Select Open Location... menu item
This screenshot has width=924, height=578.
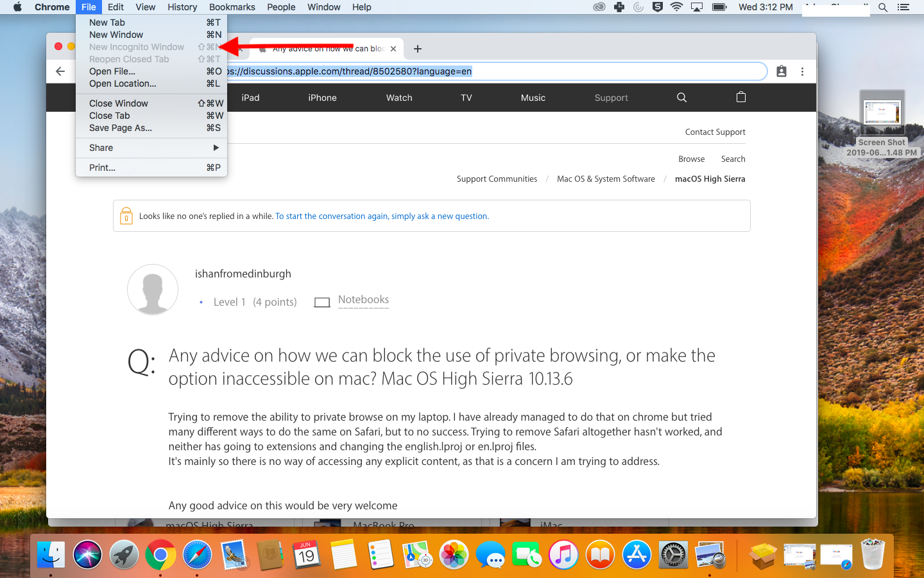coord(151,83)
